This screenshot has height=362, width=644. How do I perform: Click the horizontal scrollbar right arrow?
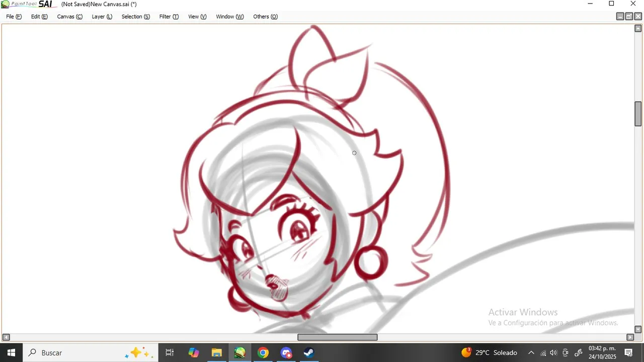[630, 337]
